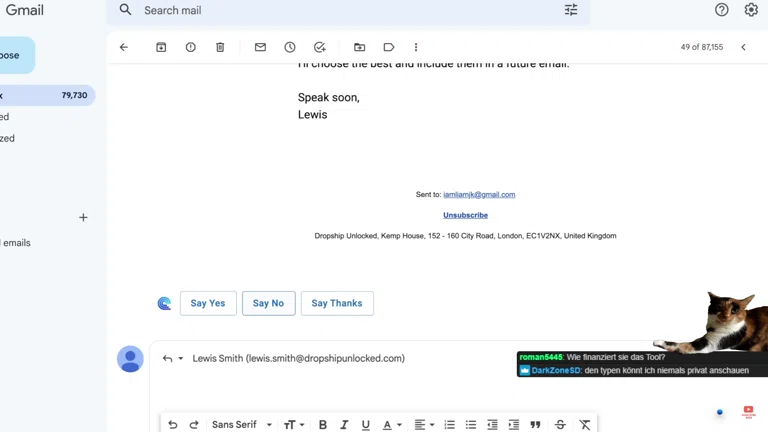This screenshot has height=432, width=768.
Task: Open the more options menu
Action: pos(416,47)
